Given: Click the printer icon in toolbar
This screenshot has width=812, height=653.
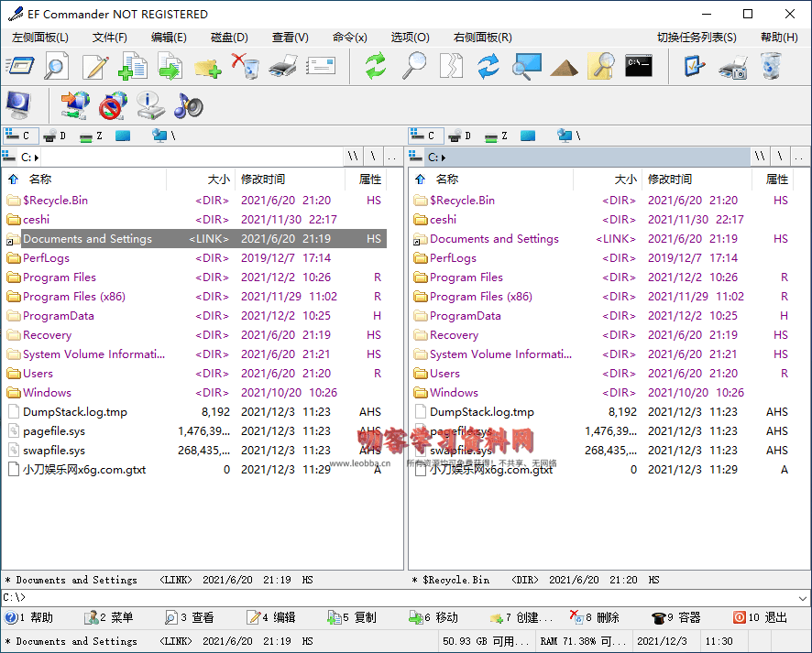Looking at the screenshot, I should (x=283, y=66).
